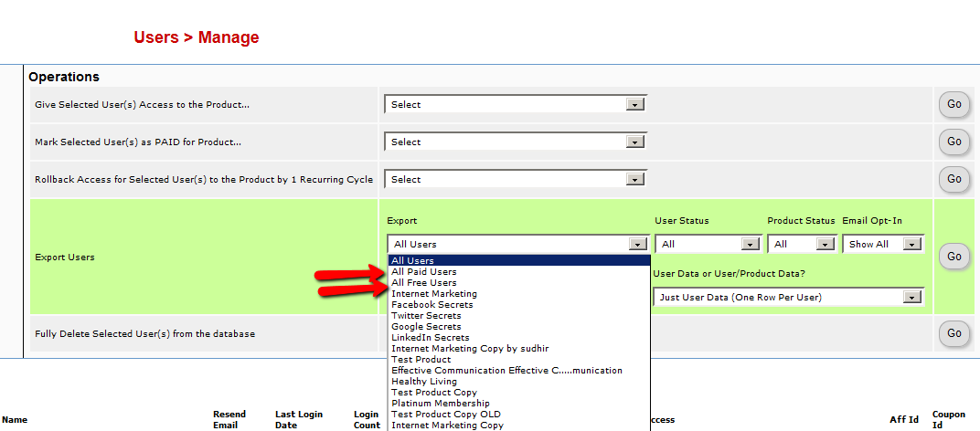Open Give Access product Select dropdown
Image resolution: width=980 pixels, height=431 pixels.
(516, 104)
